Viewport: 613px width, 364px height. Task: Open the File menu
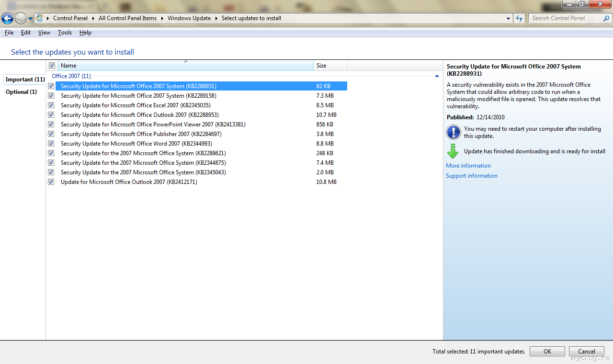point(9,33)
